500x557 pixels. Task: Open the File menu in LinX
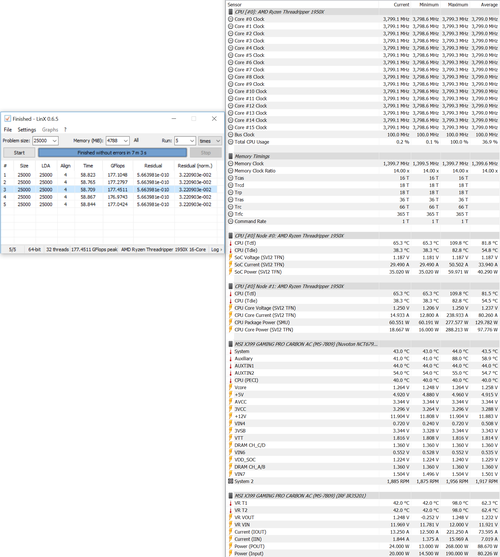point(8,130)
